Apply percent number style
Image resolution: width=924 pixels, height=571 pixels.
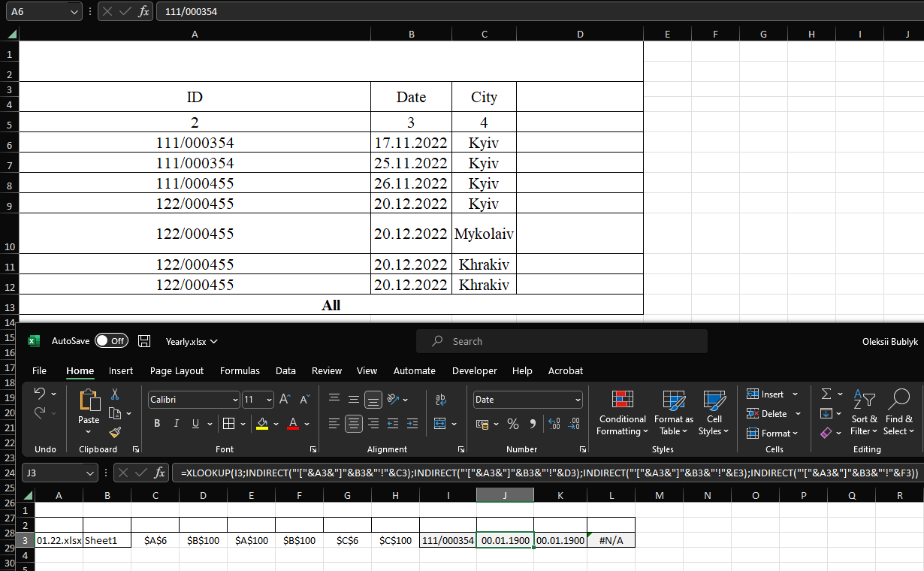[x=513, y=424]
